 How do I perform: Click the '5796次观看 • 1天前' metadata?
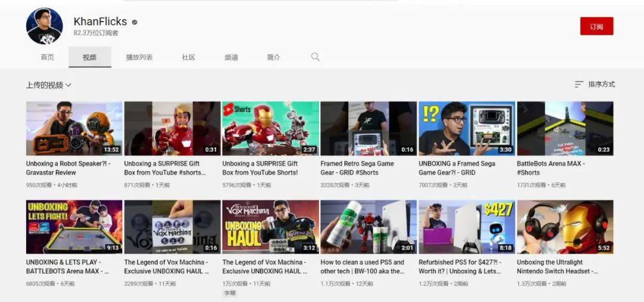click(x=246, y=185)
